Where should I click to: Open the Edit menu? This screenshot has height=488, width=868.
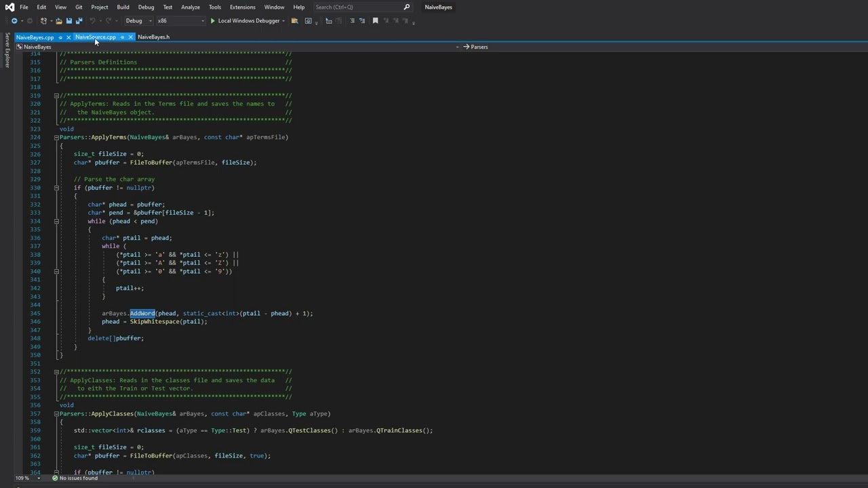coord(41,7)
